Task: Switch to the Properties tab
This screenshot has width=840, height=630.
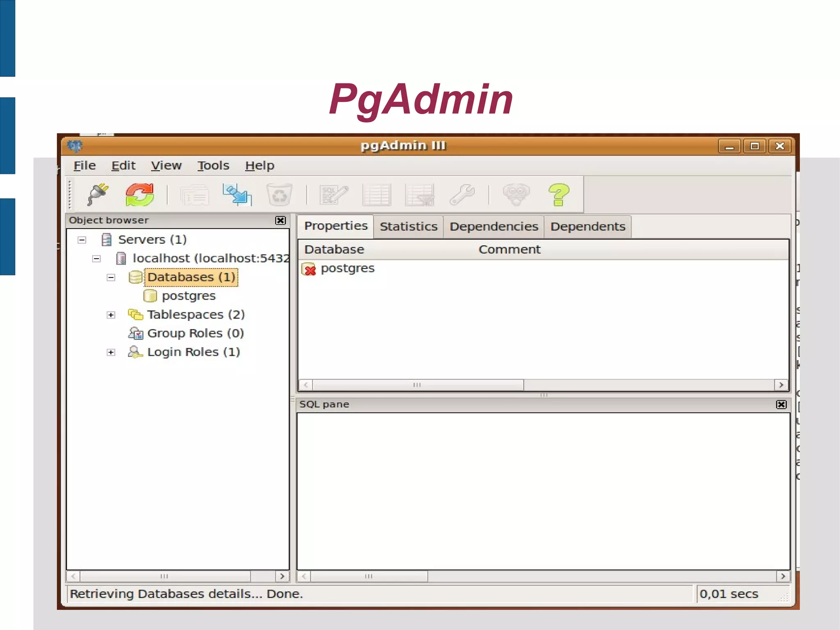Action: tap(336, 226)
